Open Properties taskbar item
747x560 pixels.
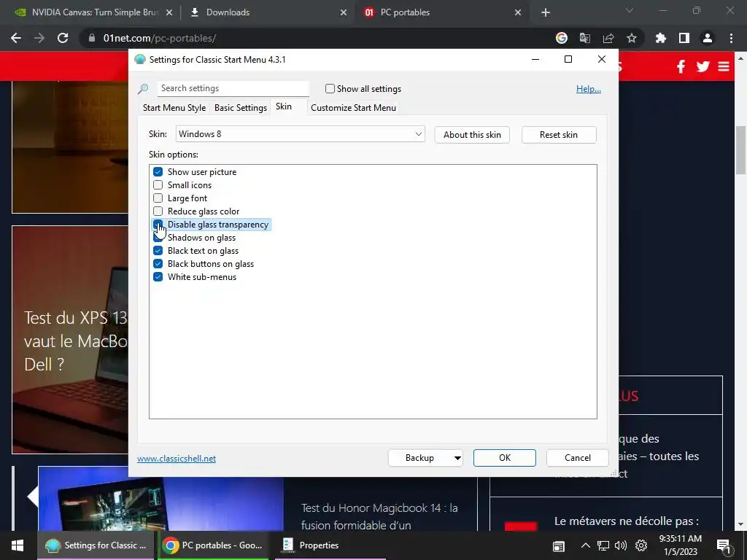click(x=330, y=545)
